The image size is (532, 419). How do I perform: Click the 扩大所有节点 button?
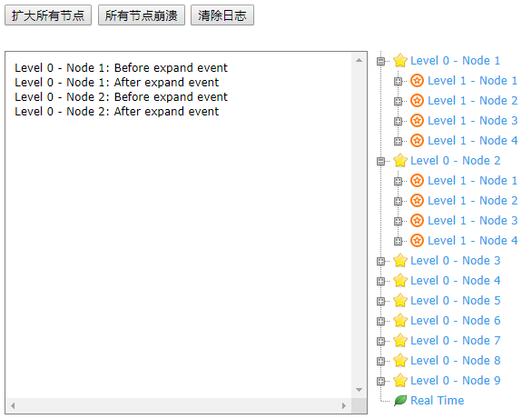coord(48,15)
